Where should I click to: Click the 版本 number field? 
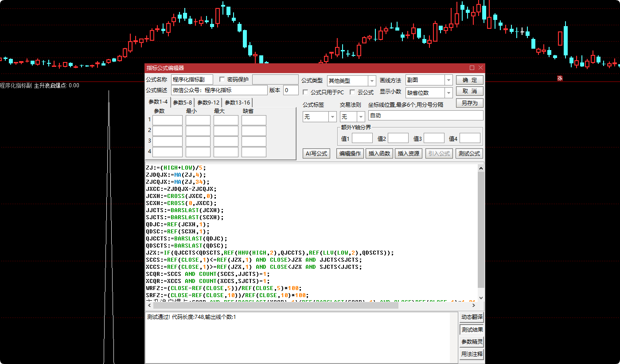(291, 90)
